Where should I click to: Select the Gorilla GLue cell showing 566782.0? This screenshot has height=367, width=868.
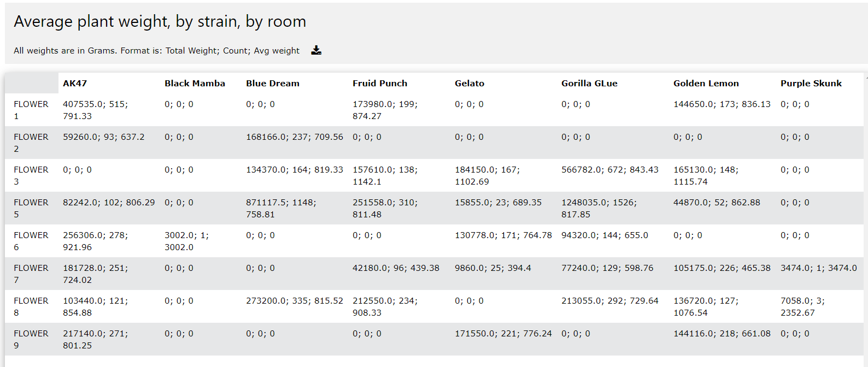click(609, 170)
